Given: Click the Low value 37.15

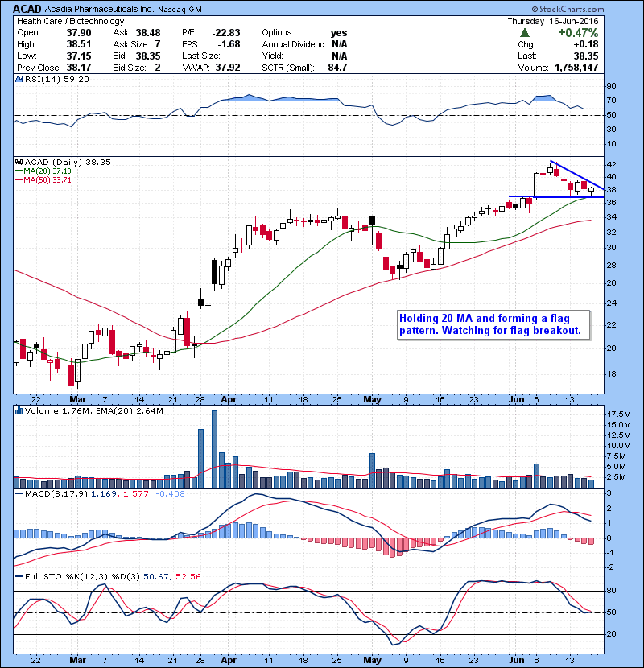Looking at the screenshot, I should [79, 56].
